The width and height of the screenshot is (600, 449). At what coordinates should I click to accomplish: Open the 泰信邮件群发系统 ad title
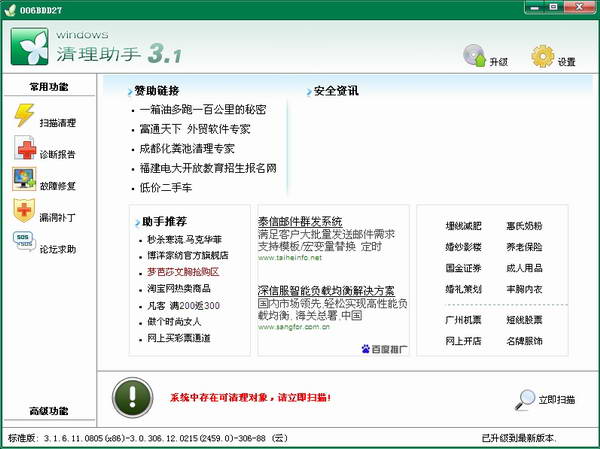pyautogui.click(x=300, y=222)
